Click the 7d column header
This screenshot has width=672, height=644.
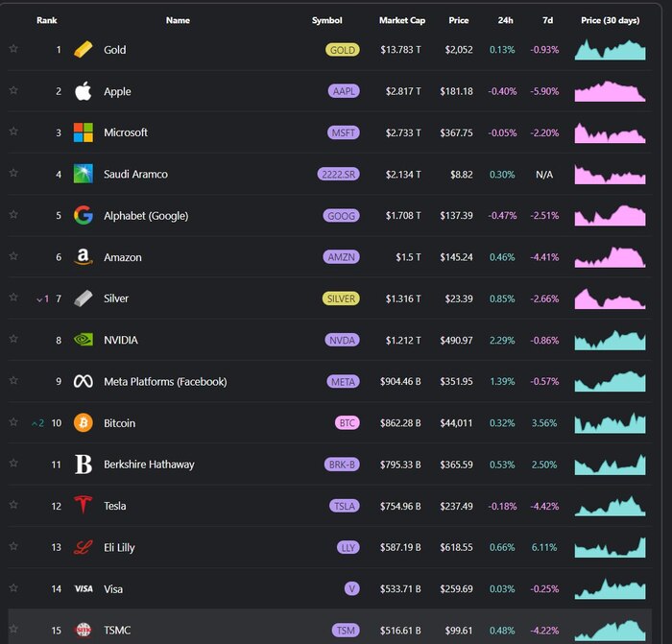[x=546, y=20]
